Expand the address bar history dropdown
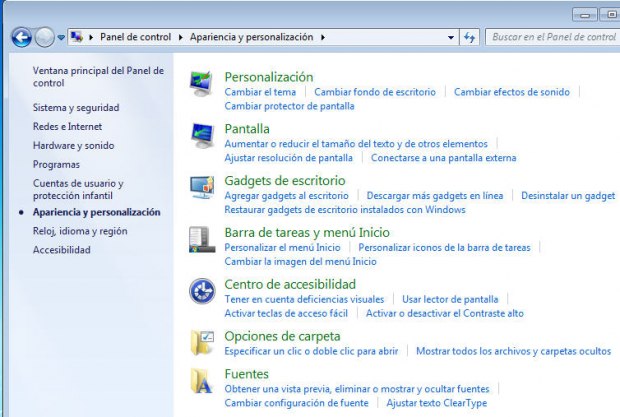The width and height of the screenshot is (620, 417). click(451, 37)
